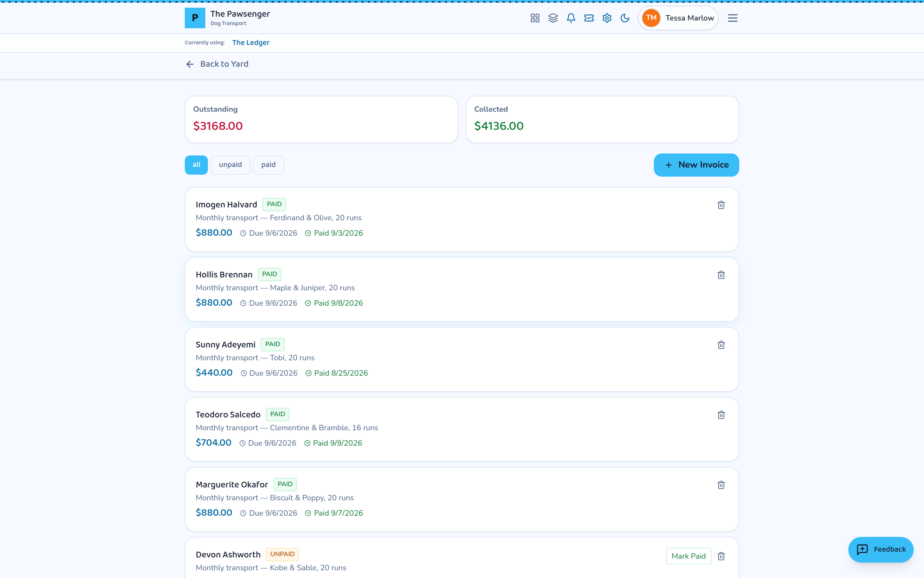Image resolution: width=924 pixels, height=578 pixels.
Task: Click Hollis Brennan's name
Action: point(224,275)
